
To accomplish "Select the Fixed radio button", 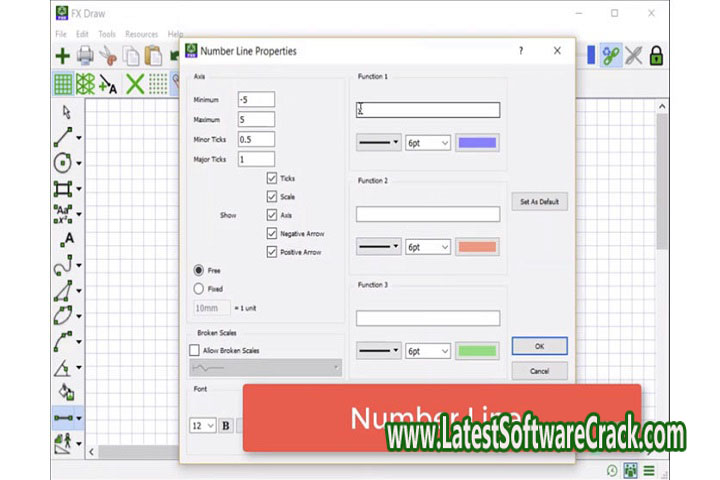I will [x=198, y=288].
